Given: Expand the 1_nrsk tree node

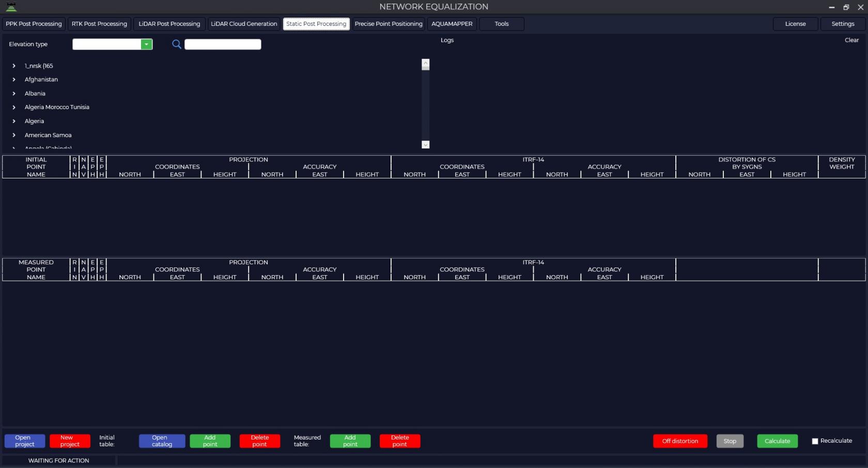Looking at the screenshot, I should [14, 66].
